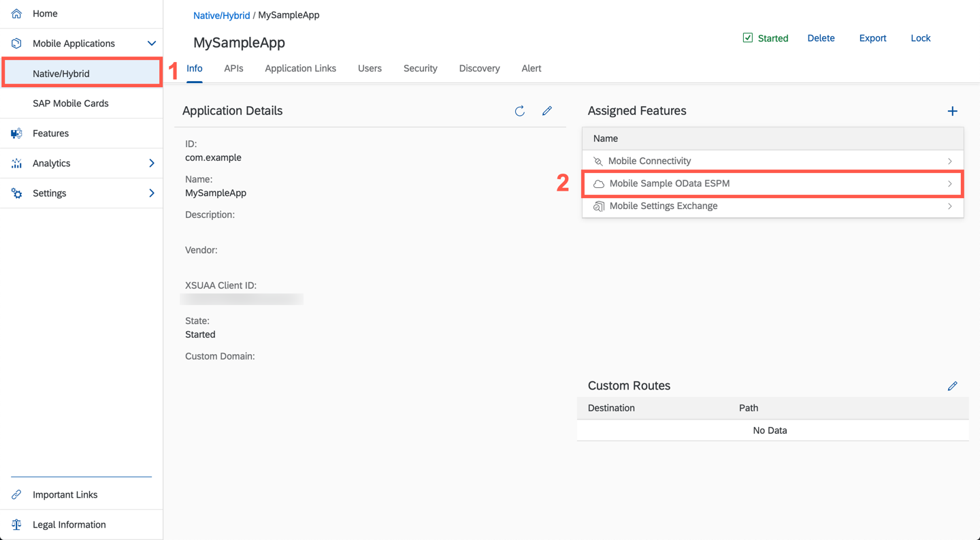Open Mobile Connectivity via its row chevron

coord(950,161)
